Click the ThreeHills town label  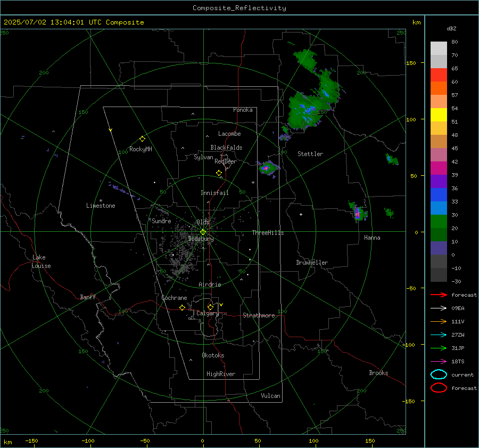click(x=268, y=233)
